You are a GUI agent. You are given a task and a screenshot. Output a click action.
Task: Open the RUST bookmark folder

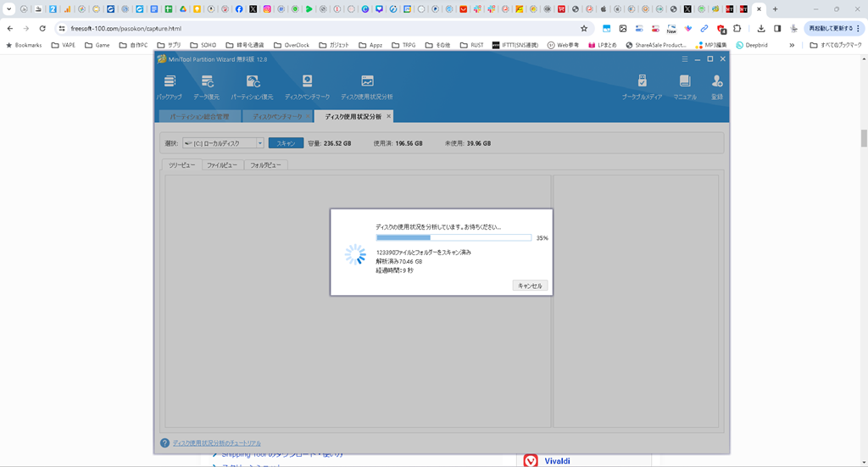point(471,46)
